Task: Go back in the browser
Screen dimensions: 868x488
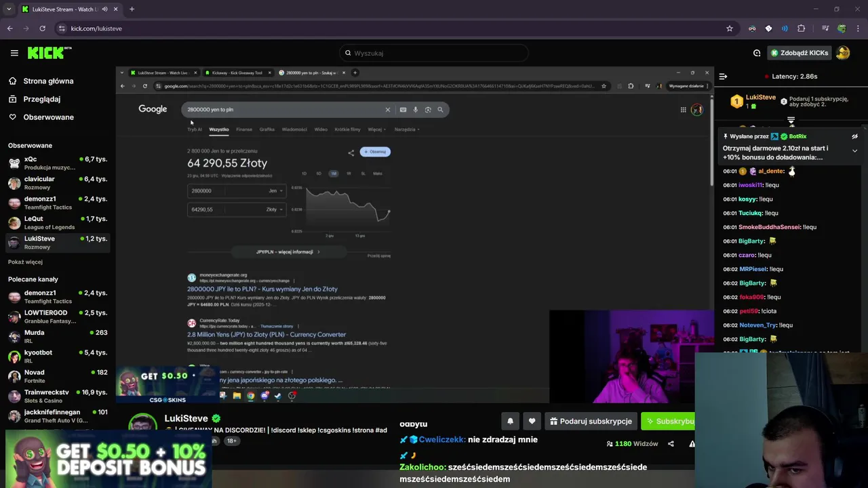Action: point(9,28)
